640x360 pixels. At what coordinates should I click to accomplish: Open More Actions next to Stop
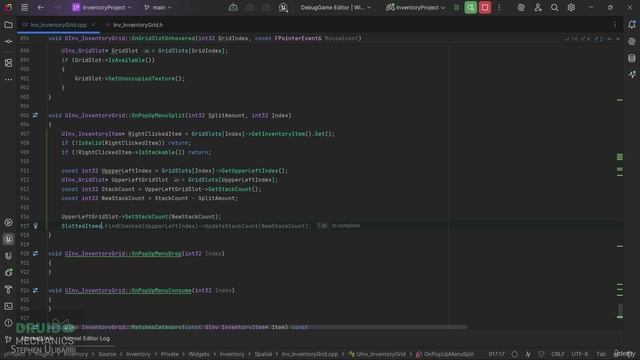499,7
